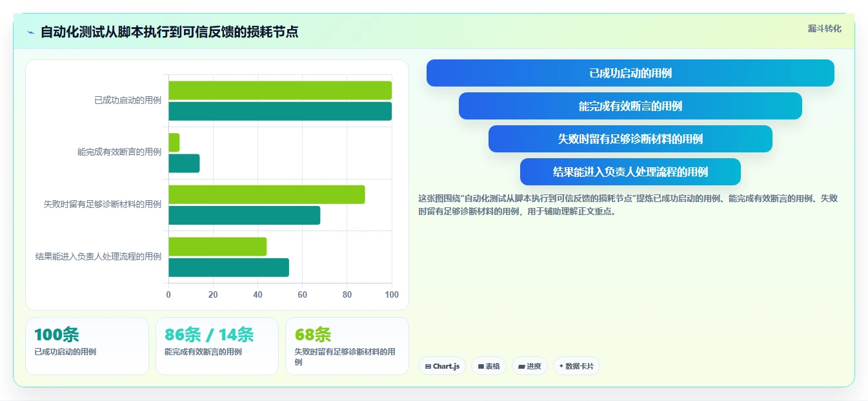Click light green bar for 已成功启动的用例
This screenshot has height=401, width=868.
point(280,90)
